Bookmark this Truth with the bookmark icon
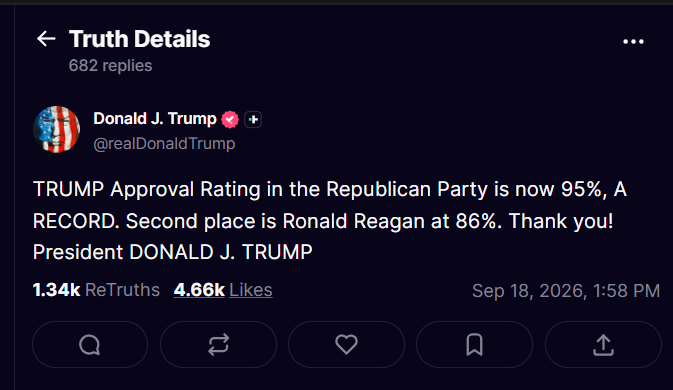 [474, 345]
